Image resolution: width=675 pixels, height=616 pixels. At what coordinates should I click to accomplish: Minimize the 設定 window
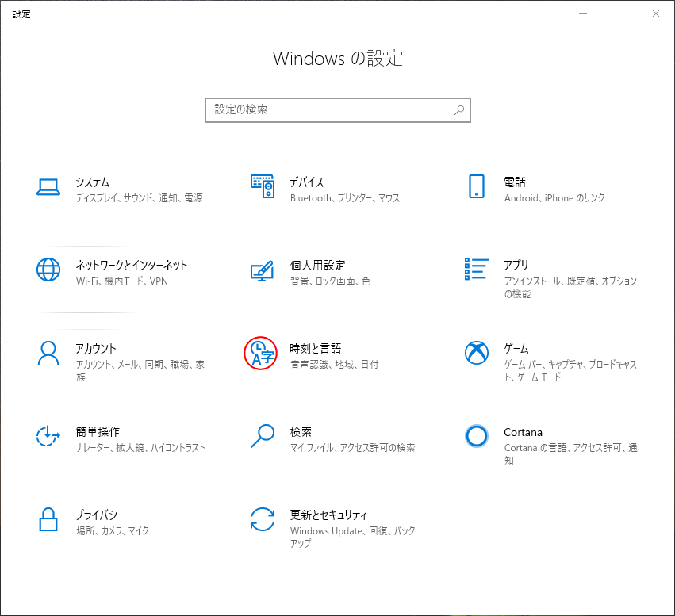coord(583,13)
